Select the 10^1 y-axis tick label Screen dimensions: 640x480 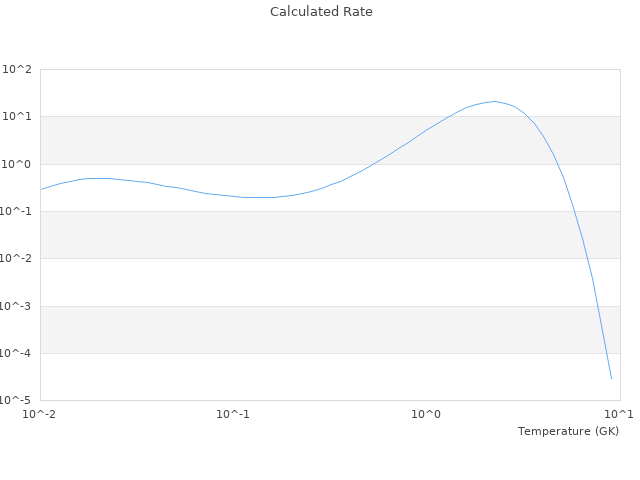18,117
